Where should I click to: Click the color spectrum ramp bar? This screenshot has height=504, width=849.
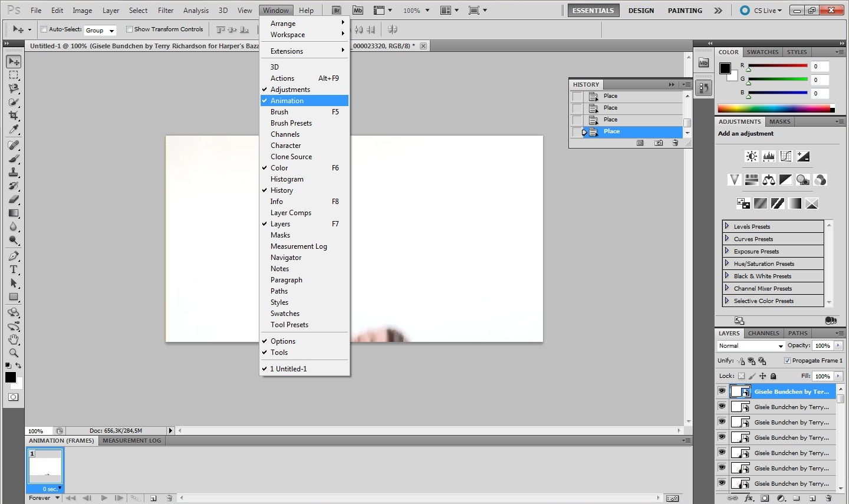(x=774, y=108)
